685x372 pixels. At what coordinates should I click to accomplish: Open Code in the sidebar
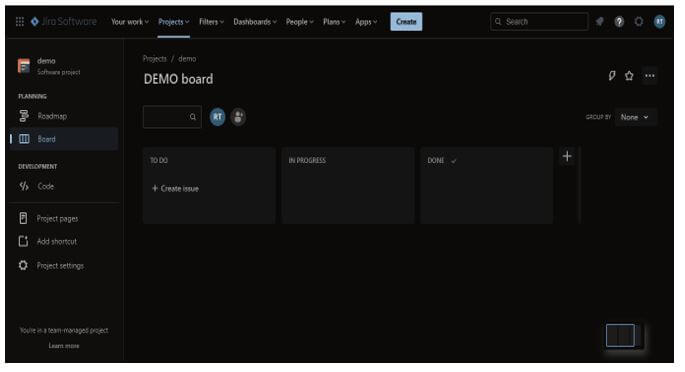coord(64,186)
